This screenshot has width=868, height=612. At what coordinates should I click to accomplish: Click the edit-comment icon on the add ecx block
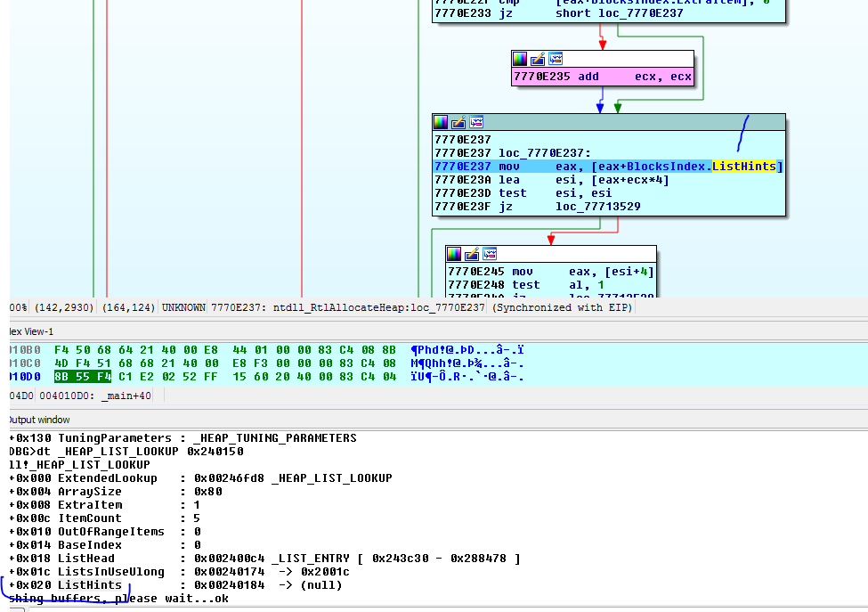pyautogui.click(x=538, y=59)
